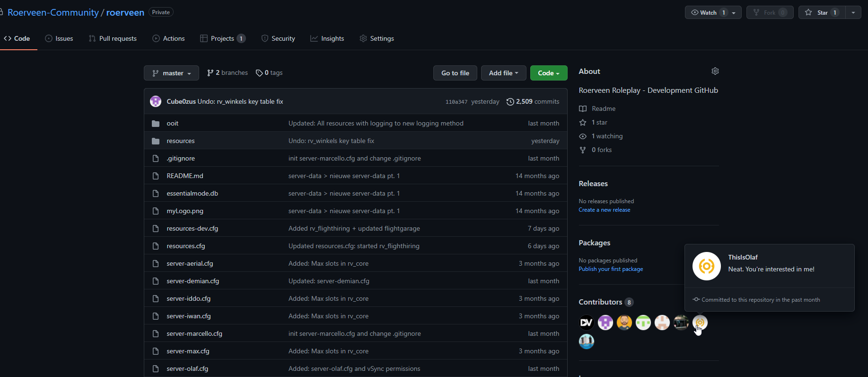Open the Add file dropdown
This screenshot has width=868, height=377.
pyautogui.click(x=503, y=73)
